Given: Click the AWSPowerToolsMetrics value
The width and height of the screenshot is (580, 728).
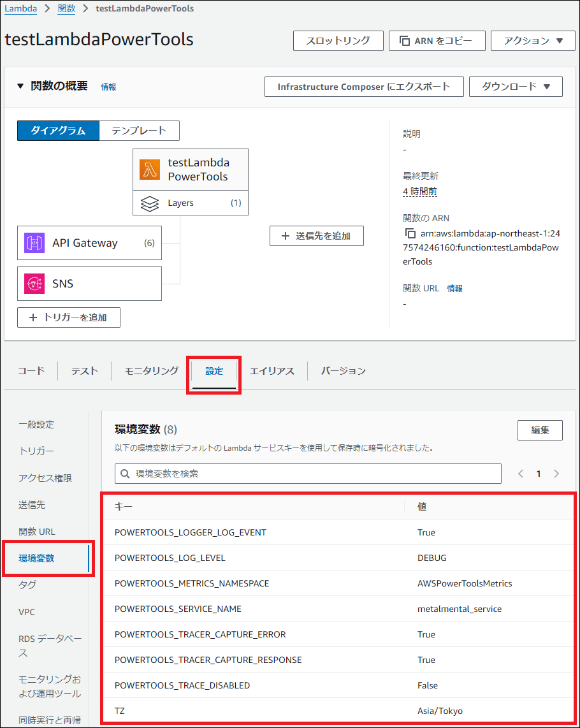Looking at the screenshot, I should point(465,583).
